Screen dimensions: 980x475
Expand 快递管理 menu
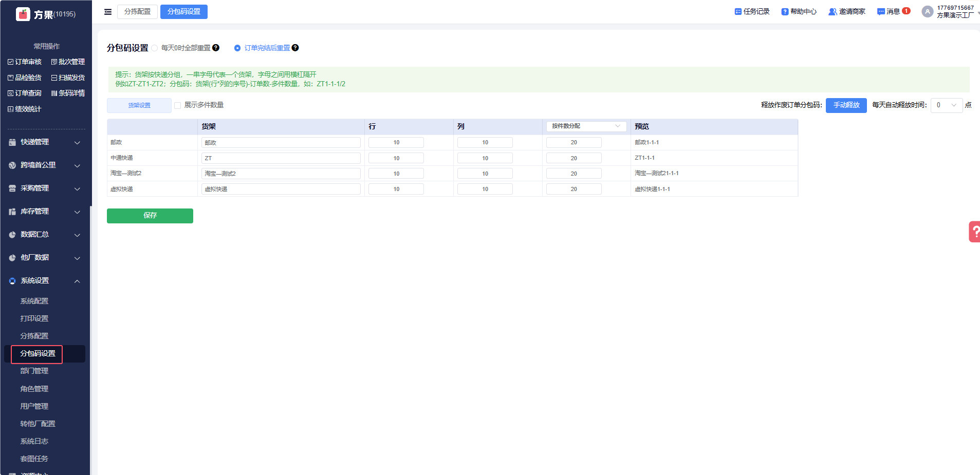[45, 142]
